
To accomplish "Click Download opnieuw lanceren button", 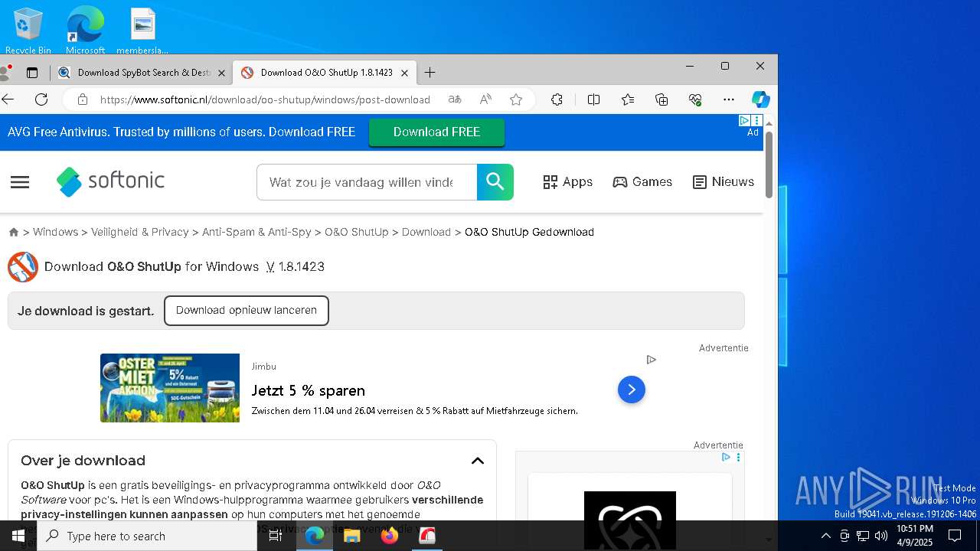I will coord(247,311).
